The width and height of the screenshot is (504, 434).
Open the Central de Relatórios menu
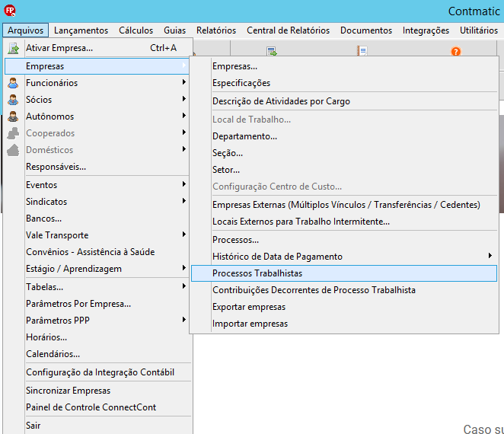(x=288, y=30)
